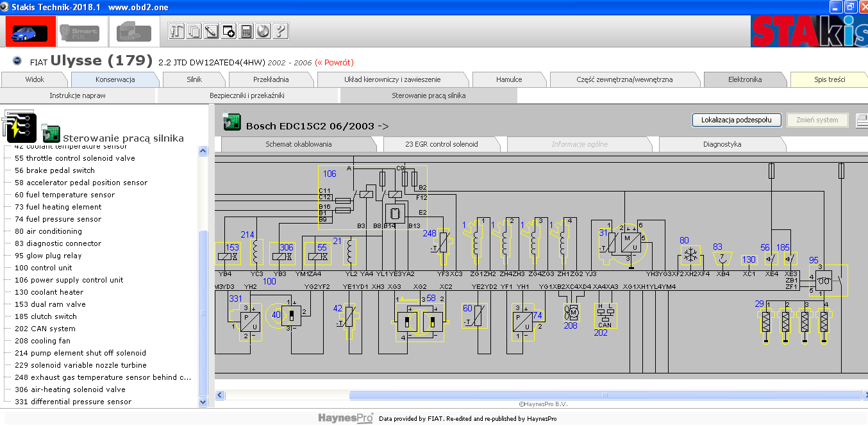
Task: Select '208 cooling fan' from the list
Action: [42, 341]
